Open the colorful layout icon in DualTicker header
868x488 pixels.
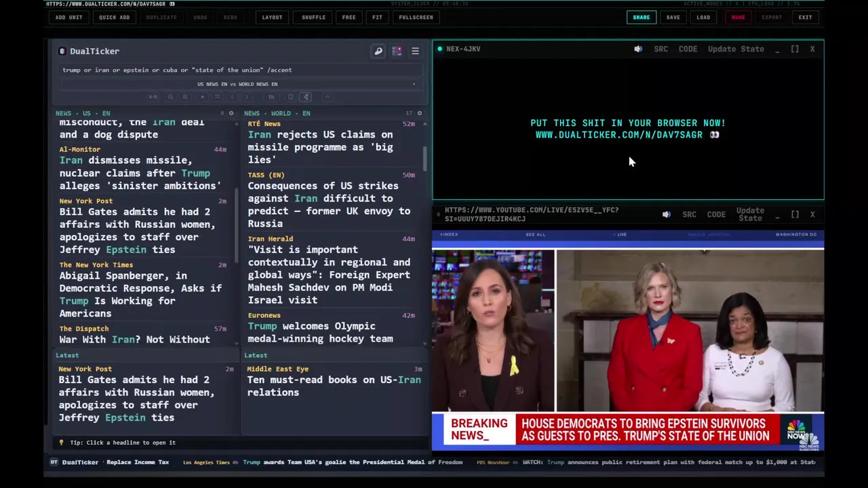coord(397,51)
